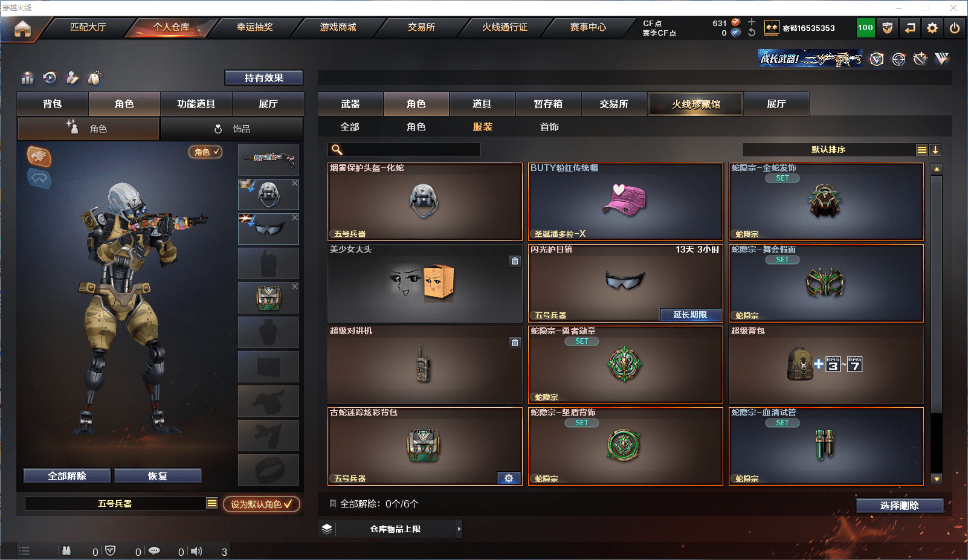The height and width of the screenshot is (560, 968).
Task: Click the home icon in top navigation
Action: pyautogui.click(x=22, y=28)
